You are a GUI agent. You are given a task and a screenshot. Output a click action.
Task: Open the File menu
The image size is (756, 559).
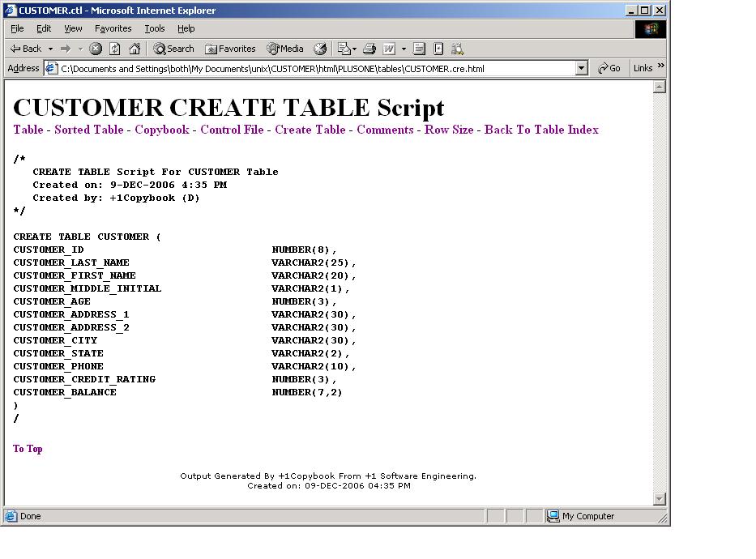17,28
